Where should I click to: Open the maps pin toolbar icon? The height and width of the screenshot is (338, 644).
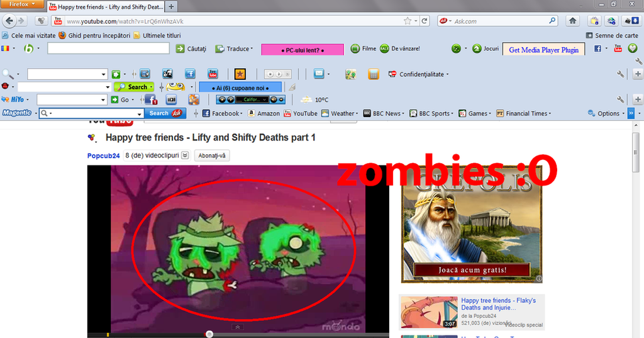point(350,74)
